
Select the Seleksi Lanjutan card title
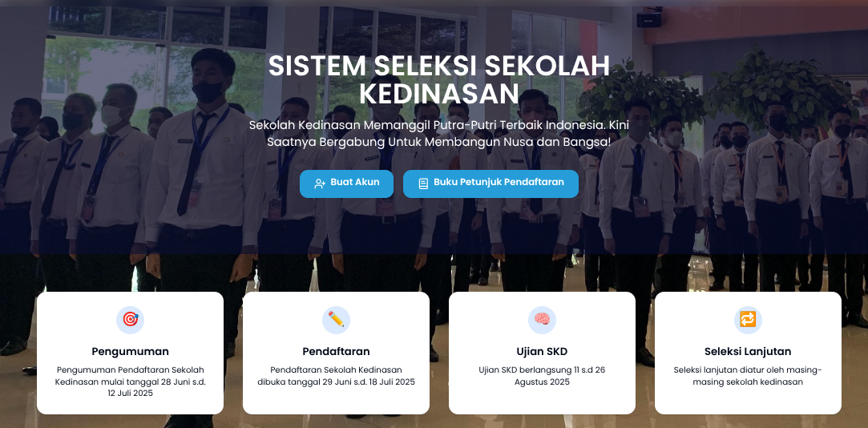[x=748, y=352]
